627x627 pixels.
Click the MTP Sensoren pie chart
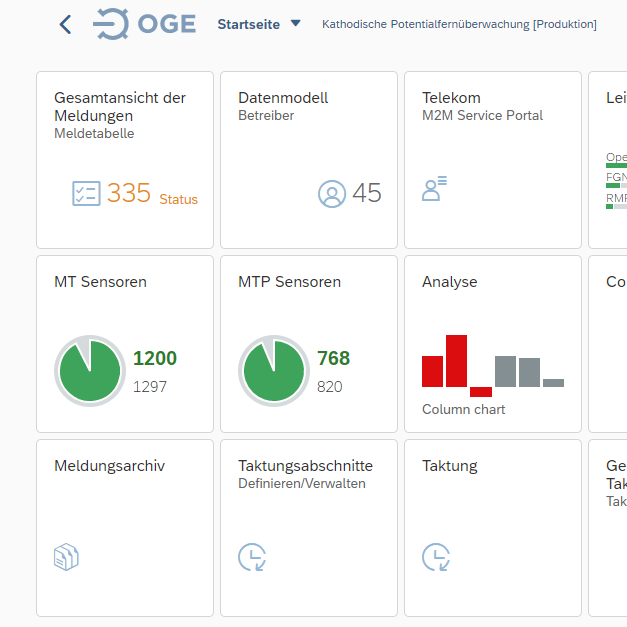[x=274, y=371]
